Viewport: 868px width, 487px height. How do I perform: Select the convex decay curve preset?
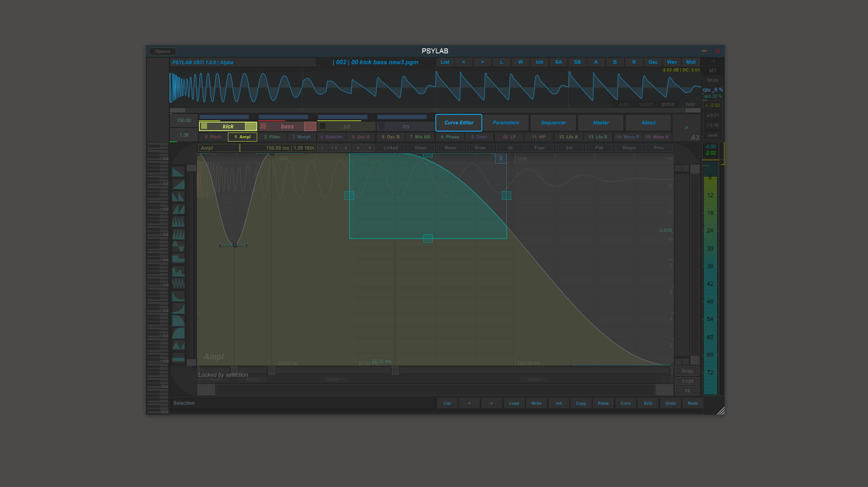pyautogui.click(x=178, y=321)
